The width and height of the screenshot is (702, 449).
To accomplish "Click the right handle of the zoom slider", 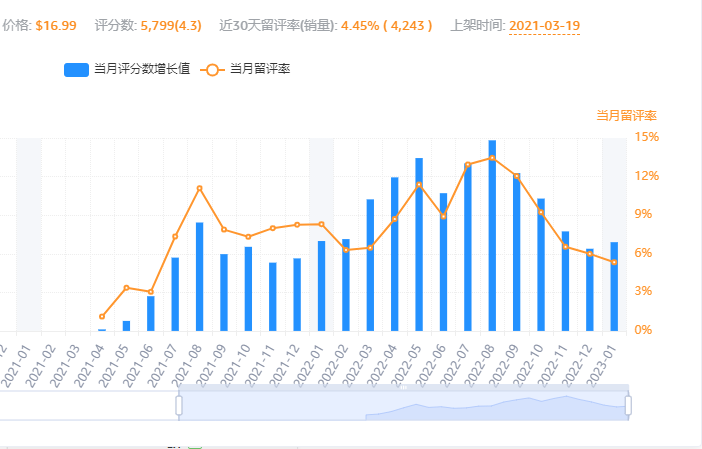I will tap(629, 406).
